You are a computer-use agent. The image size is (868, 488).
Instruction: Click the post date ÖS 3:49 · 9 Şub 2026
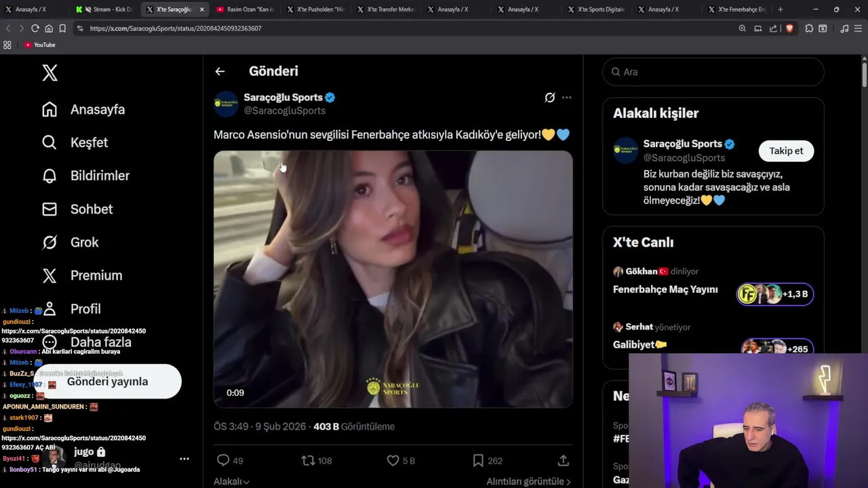pyautogui.click(x=260, y=426)
